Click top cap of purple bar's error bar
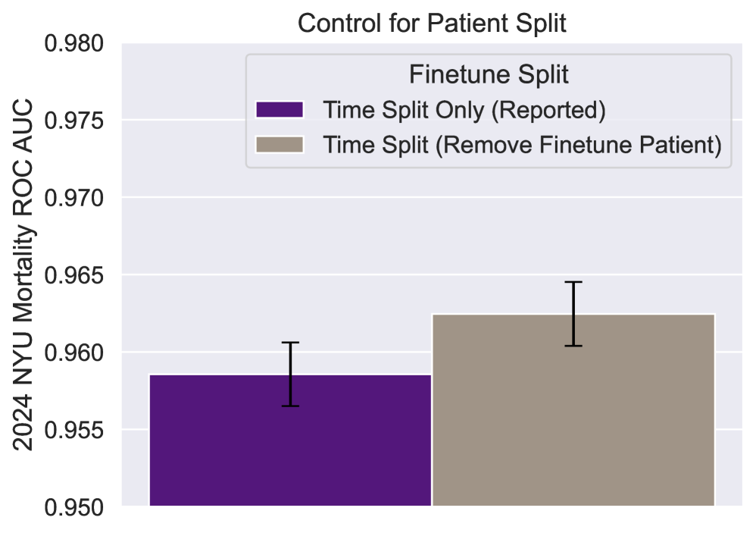The image size is (756, 533). [290, 343]
